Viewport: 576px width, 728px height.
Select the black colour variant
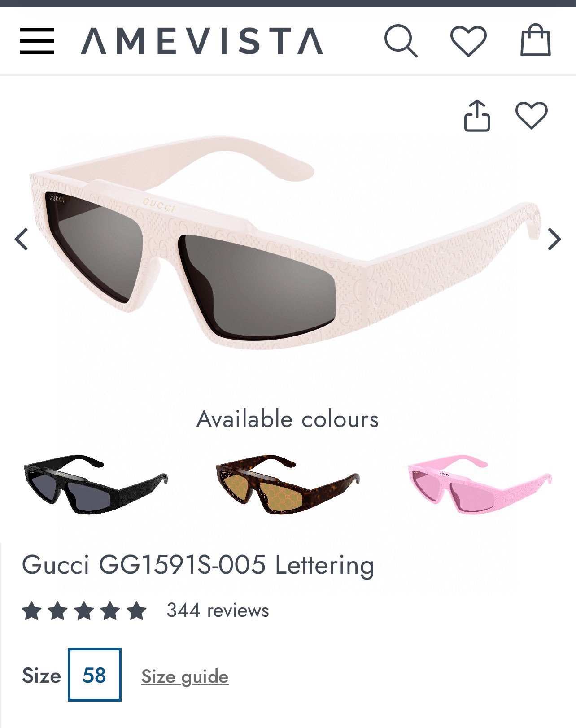96,484
